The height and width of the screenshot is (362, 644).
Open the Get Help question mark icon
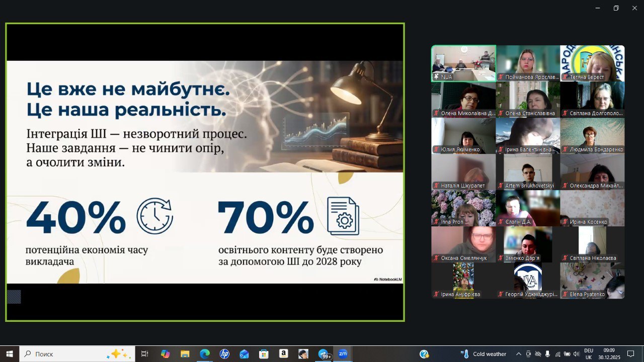point(424,354)
